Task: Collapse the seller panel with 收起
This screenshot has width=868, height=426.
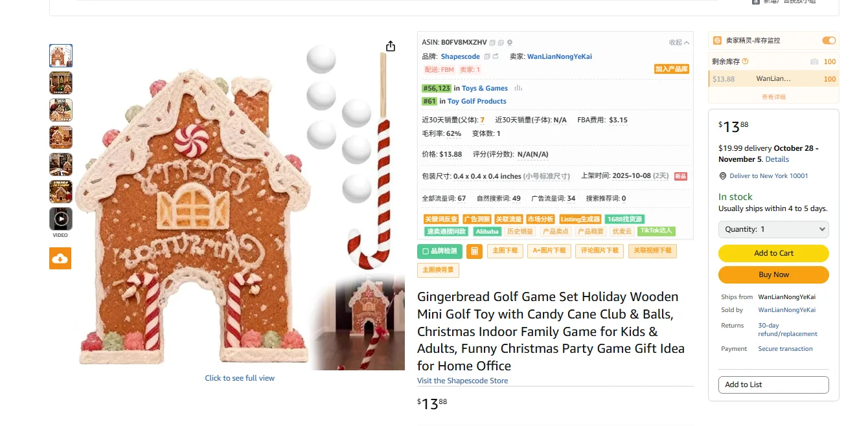Action: pos(679,43)
